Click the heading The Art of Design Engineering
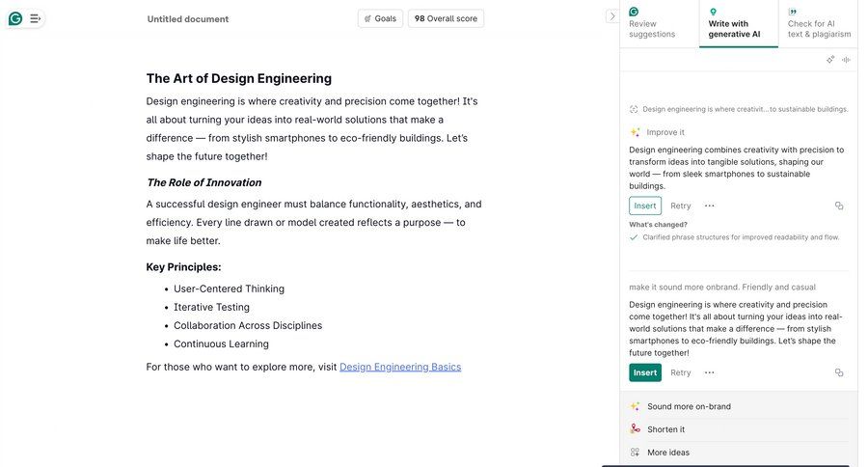 pos(238,79)
